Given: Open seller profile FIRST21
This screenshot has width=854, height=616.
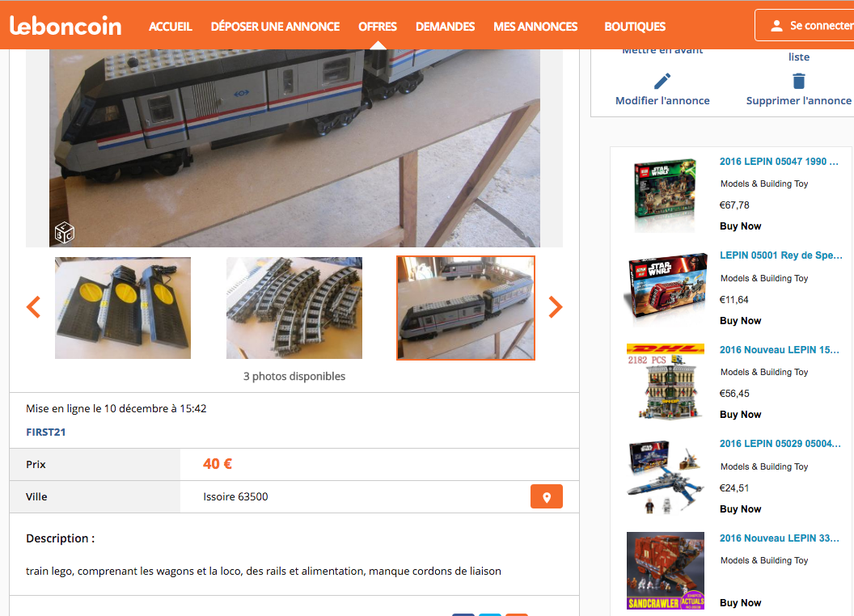Looking at the screenshot, I should 46,432.
